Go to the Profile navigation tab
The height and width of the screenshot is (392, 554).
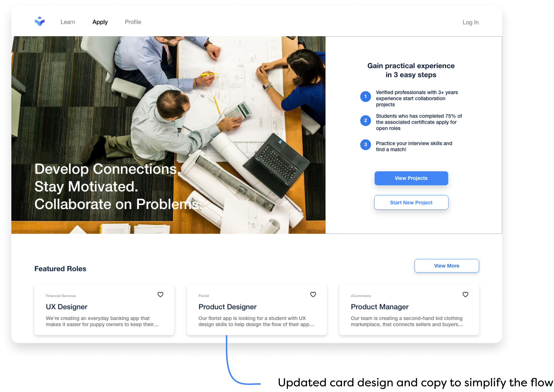[x=133, y=22]
